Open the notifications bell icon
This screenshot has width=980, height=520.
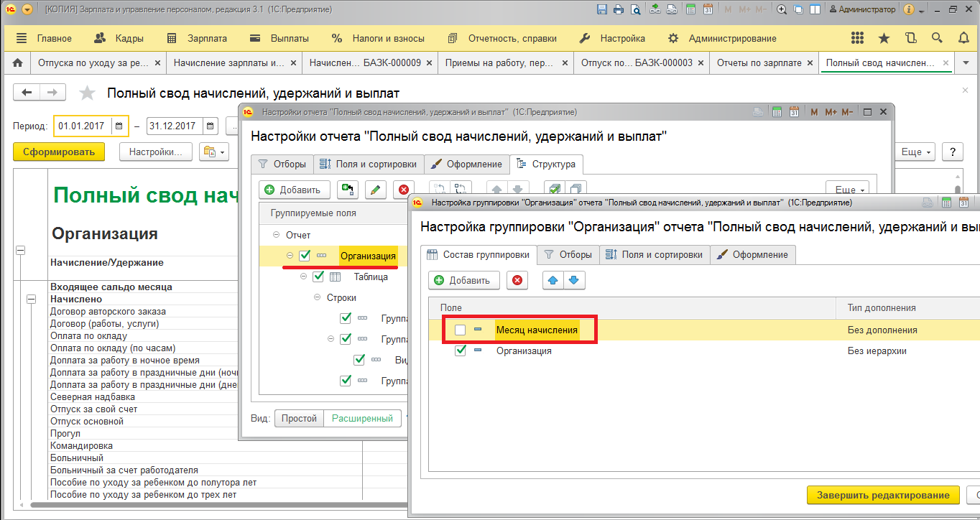point(963,38)
